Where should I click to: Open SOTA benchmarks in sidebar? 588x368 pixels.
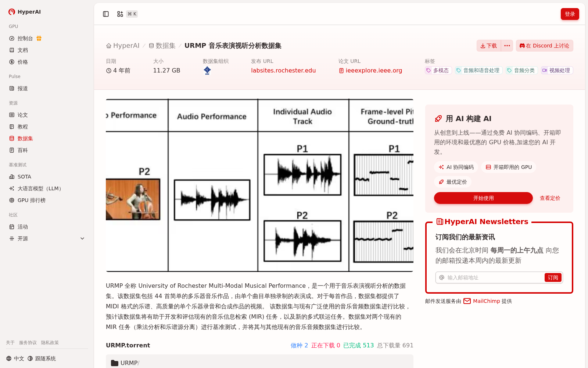coord(24,177)
